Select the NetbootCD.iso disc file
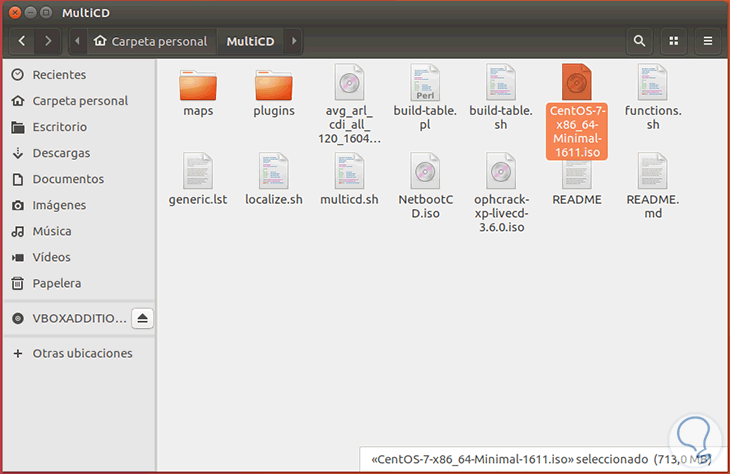730x474 pixels. click(x=425, y=186)
